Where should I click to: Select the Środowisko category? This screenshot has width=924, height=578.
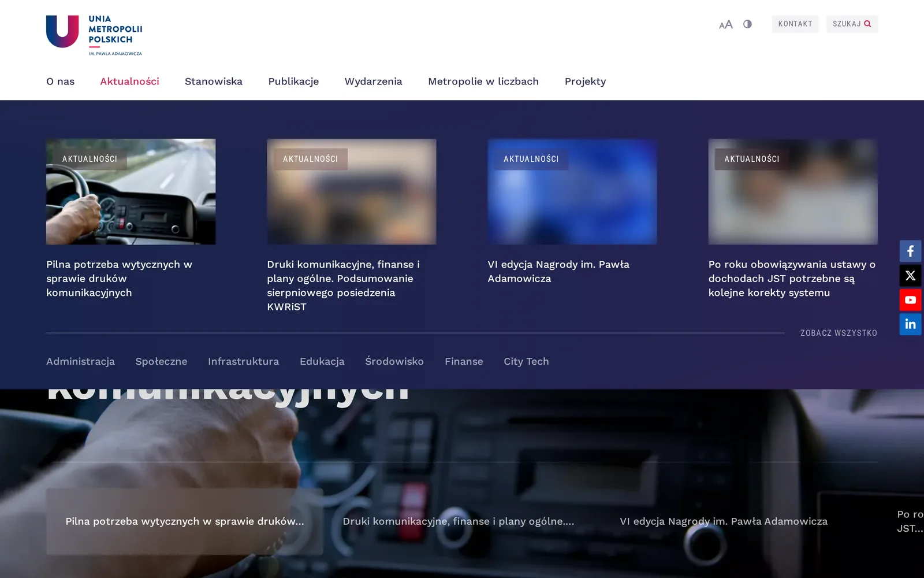[394, 361]
